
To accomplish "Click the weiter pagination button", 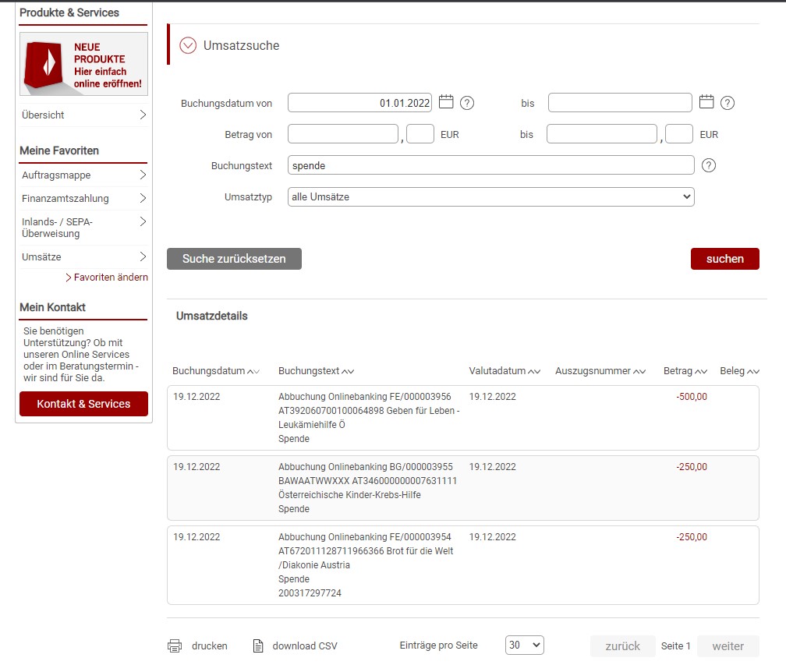I will (728, 646).
